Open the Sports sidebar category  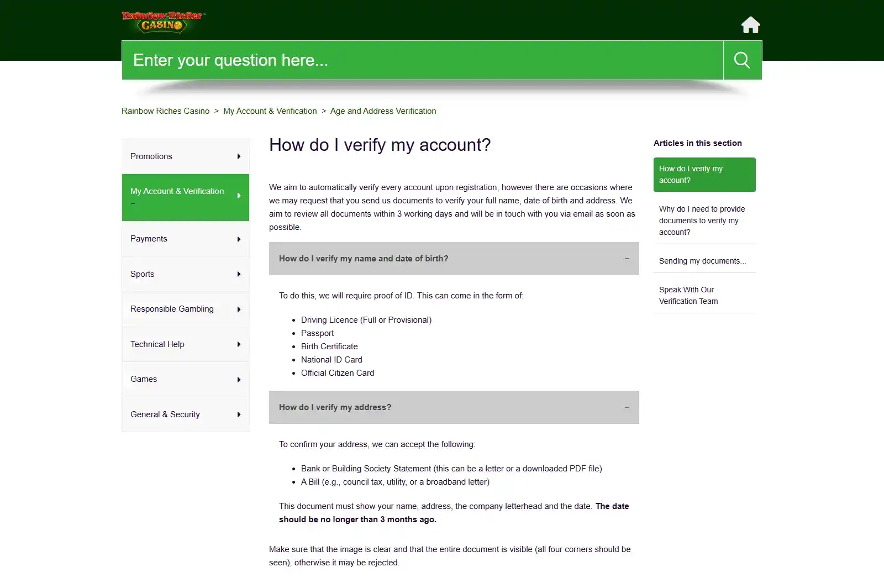coord(186,274)
